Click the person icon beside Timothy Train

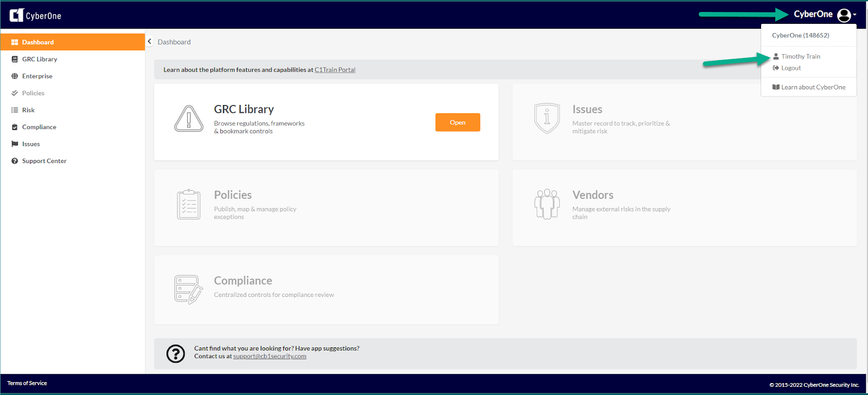pyautogui.click(x=776, y=56)
